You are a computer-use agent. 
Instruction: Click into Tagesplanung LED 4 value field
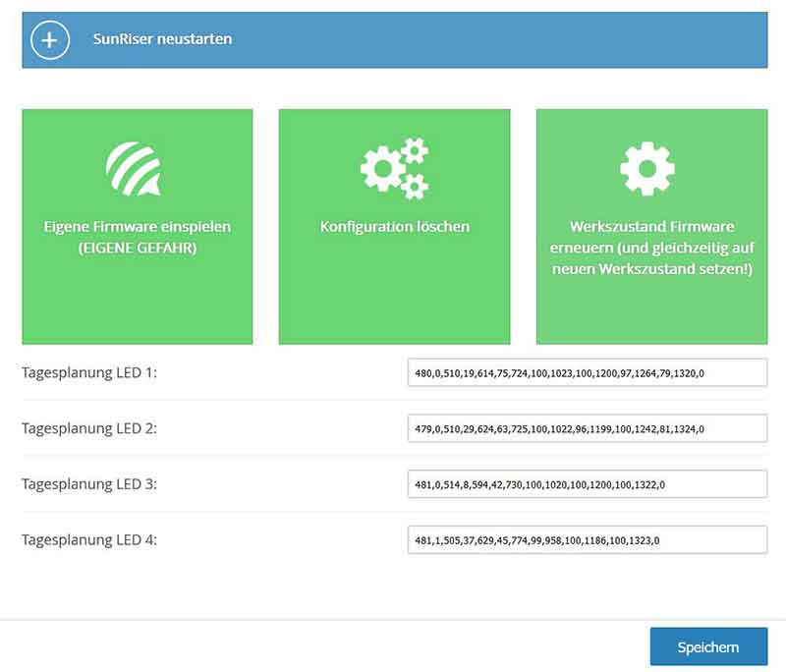point(587,539)
